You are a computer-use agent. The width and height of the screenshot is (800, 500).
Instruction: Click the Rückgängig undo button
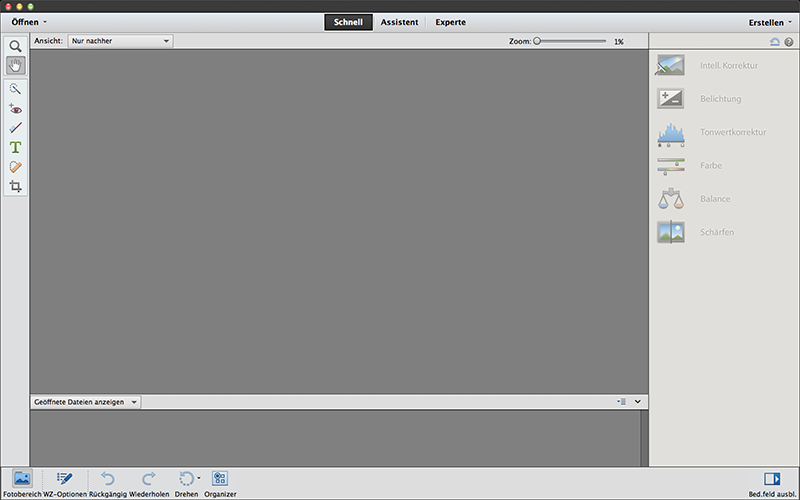pos(108,483)
